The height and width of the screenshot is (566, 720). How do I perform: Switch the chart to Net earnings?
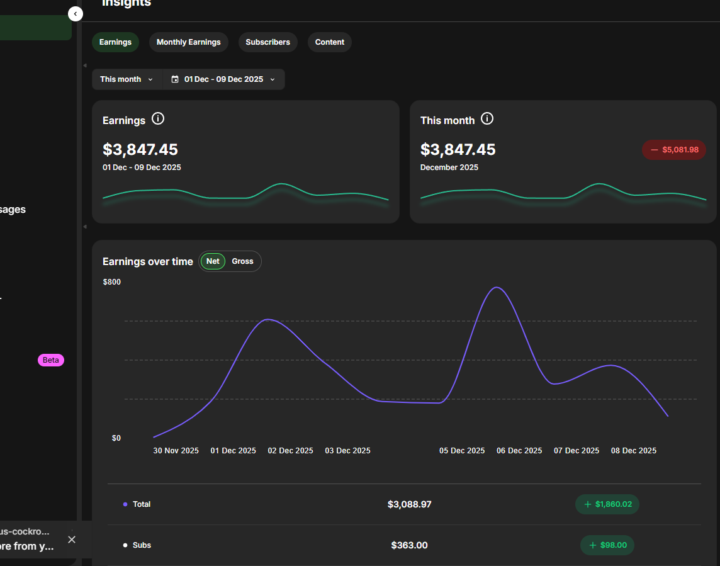212,261
